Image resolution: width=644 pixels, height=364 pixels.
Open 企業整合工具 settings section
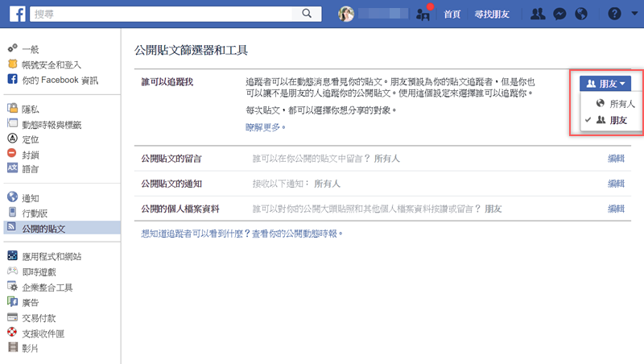point(47,287)
